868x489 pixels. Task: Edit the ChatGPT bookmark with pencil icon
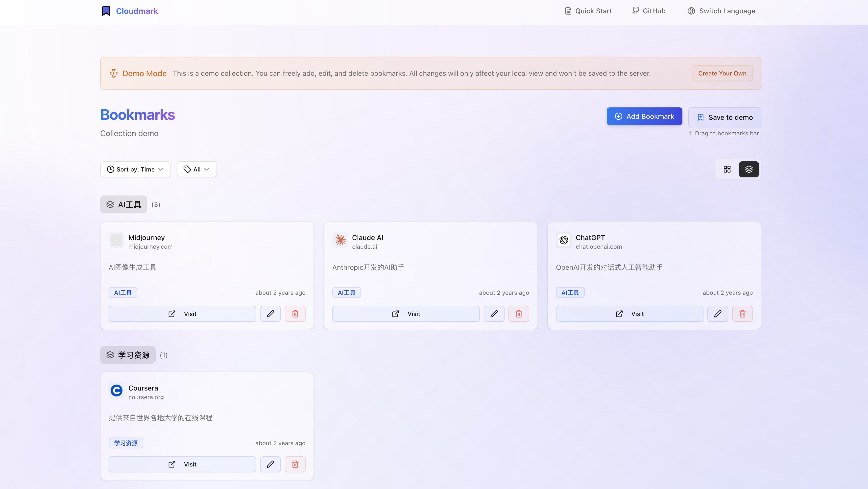(x=718, y=314)
